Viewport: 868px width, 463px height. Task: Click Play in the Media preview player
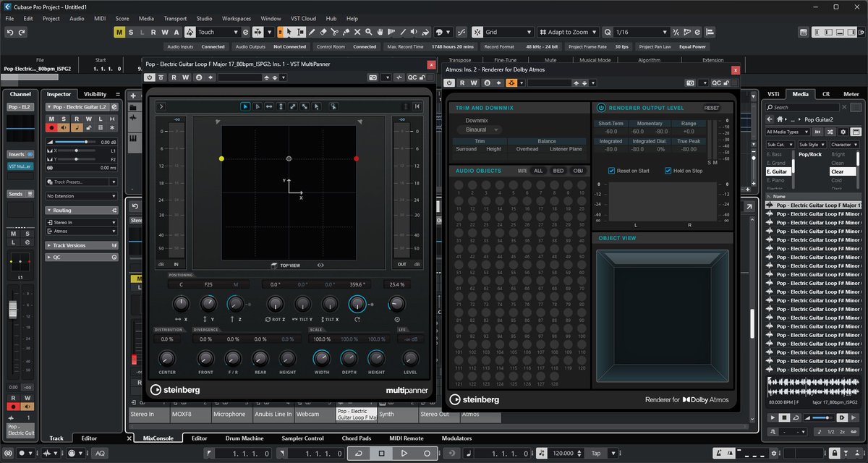click(773, 418)
